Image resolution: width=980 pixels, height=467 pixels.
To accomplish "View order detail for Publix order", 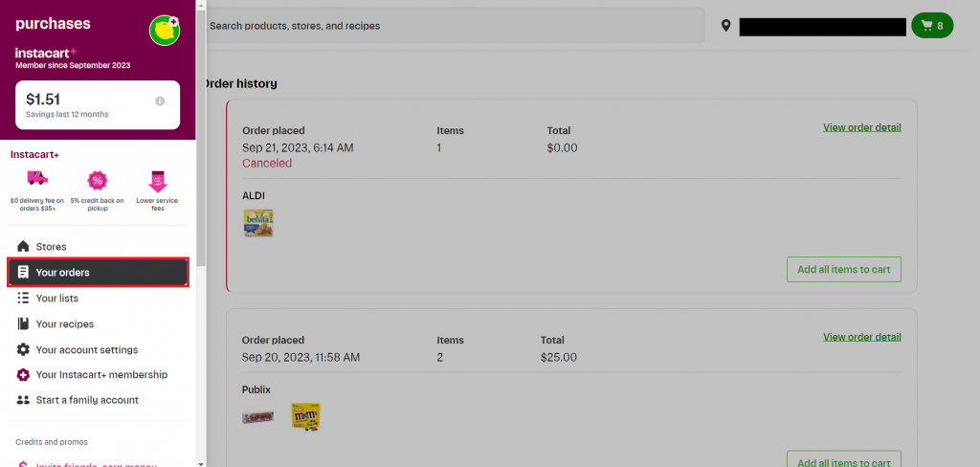I will 861,337.
